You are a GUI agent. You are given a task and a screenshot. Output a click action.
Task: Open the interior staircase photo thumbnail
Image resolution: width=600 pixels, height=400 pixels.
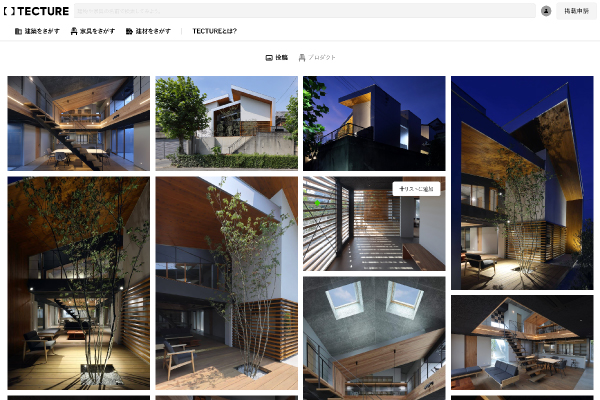click(79, 123)
